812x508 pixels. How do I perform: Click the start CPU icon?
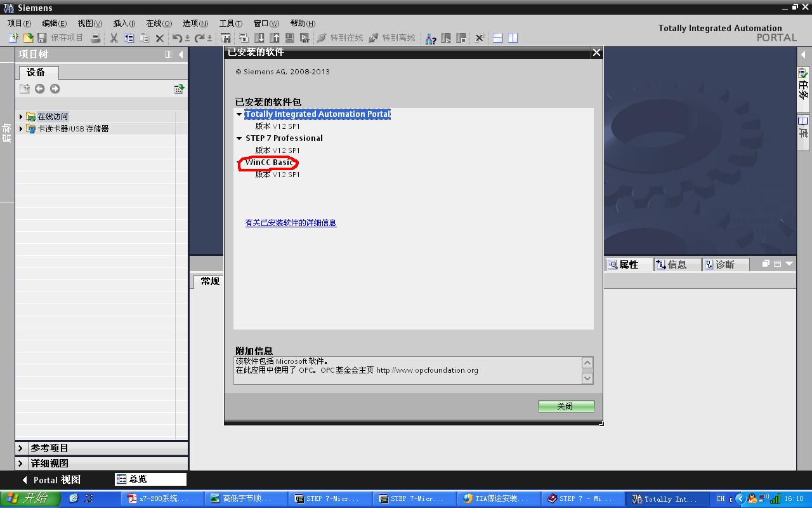pos(446,38)
